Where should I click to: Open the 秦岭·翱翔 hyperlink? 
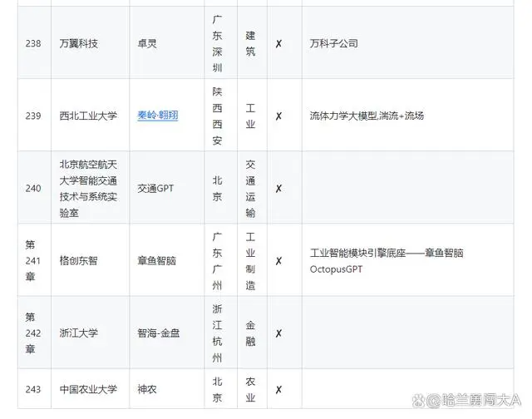pos(157,116)
